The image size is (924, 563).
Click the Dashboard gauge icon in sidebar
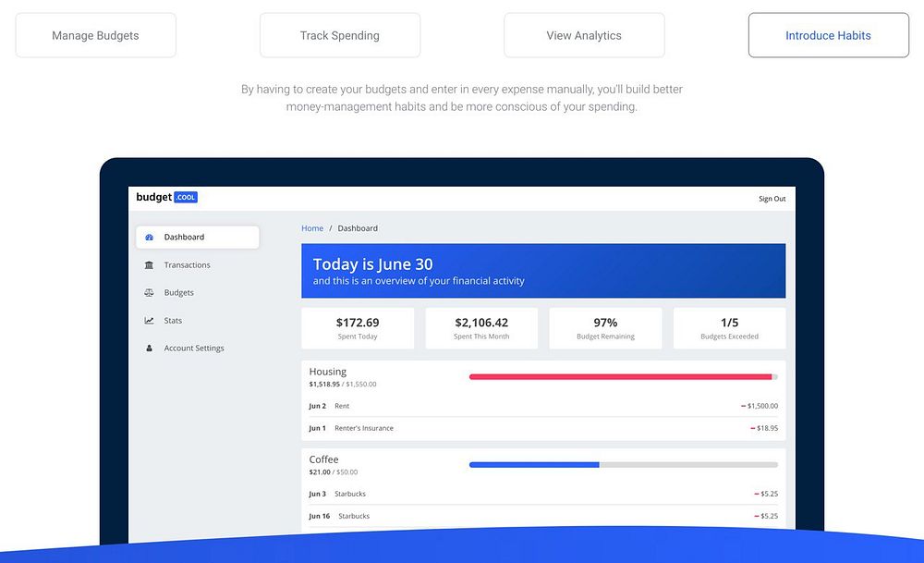149,237
